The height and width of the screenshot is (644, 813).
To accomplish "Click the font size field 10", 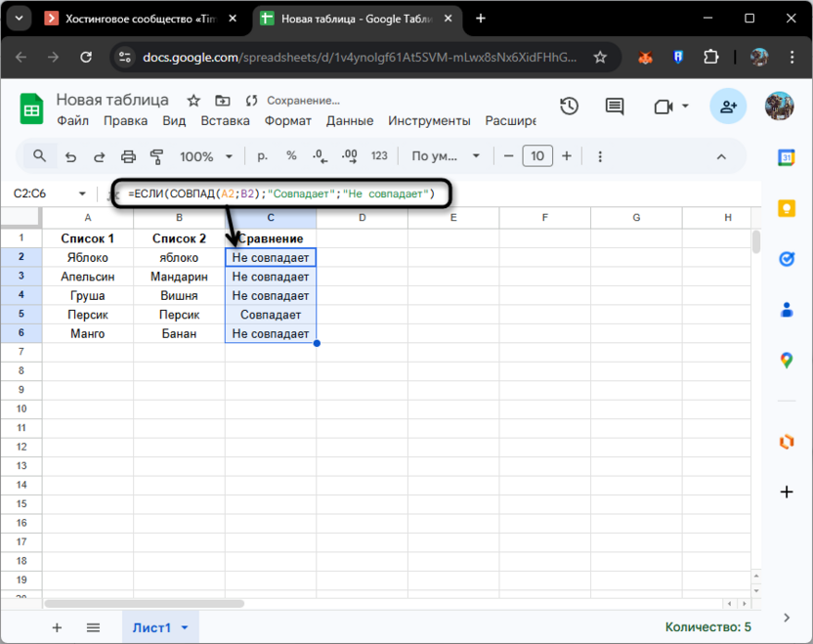I will 537,156.
